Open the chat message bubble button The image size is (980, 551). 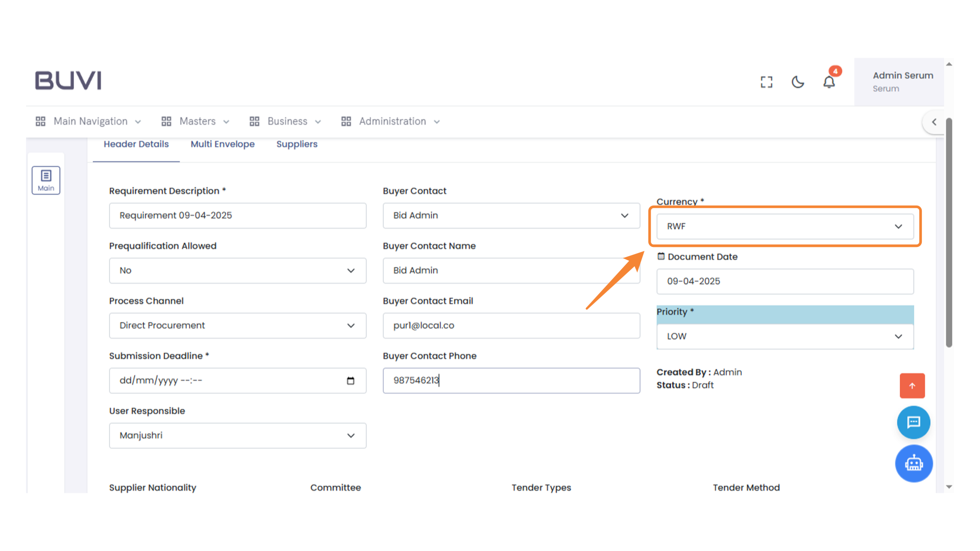913,422
